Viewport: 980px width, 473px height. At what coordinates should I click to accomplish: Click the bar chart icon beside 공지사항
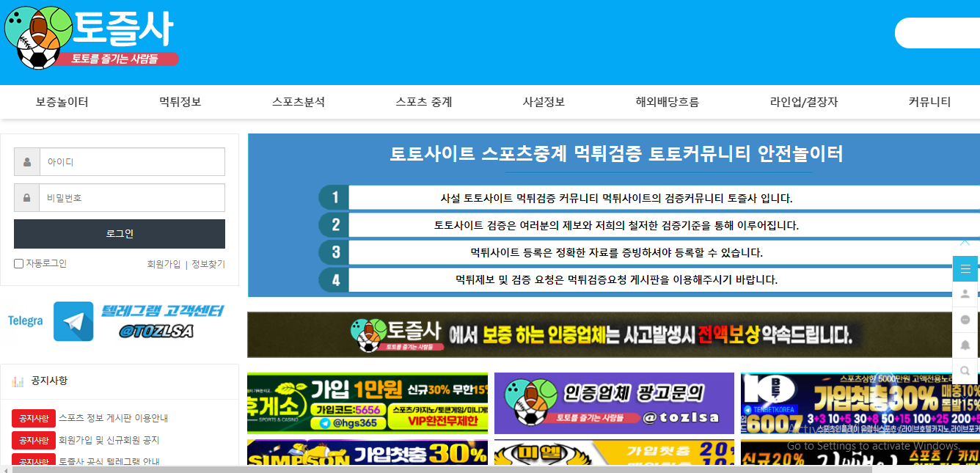(18, 381)
